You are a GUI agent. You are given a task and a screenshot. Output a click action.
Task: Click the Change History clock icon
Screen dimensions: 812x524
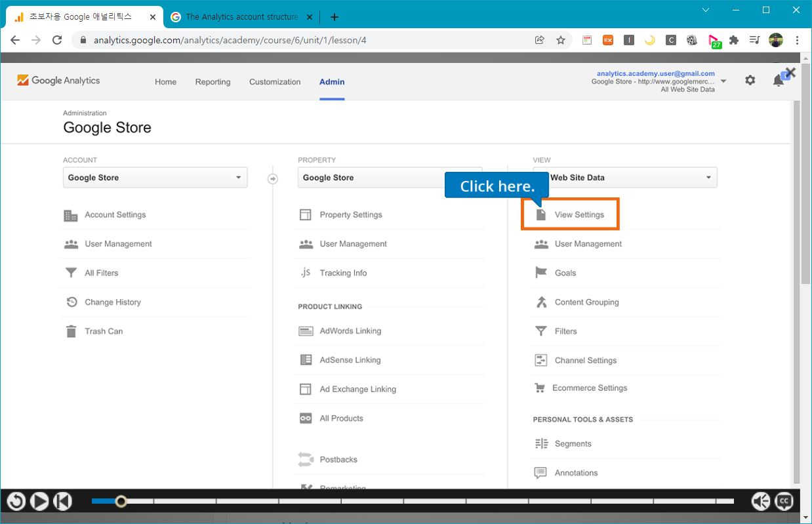pyautogui.click(x=71, y=302)
